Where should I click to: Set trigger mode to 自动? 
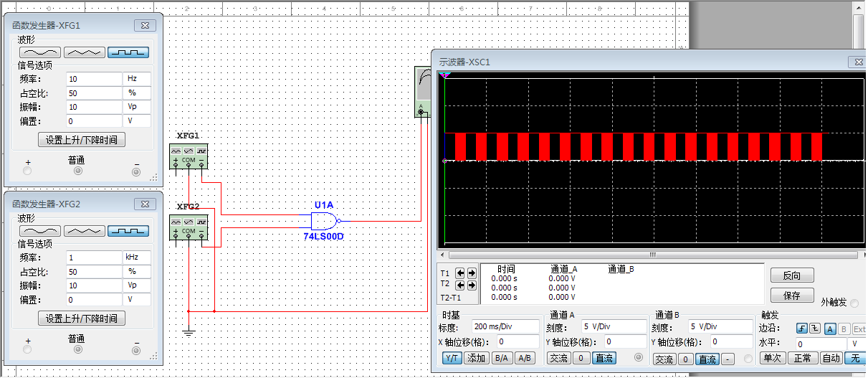[x=831, y=358]
